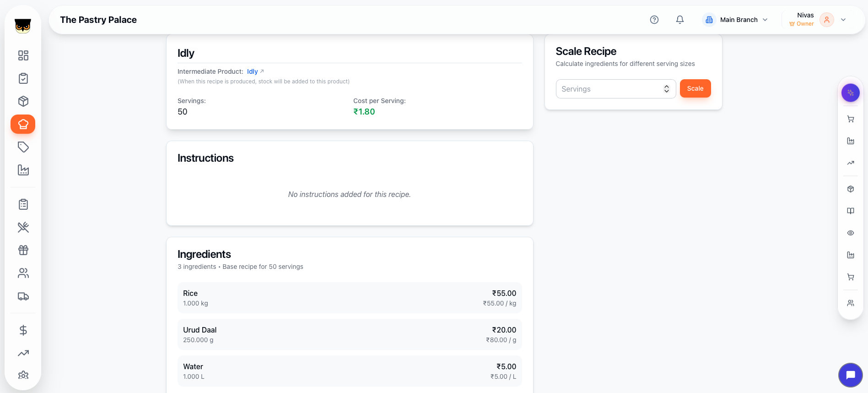868x393 pixels.
Task: Click the crossed utensils icon in sidebar
Action: (x=23, y=227)
